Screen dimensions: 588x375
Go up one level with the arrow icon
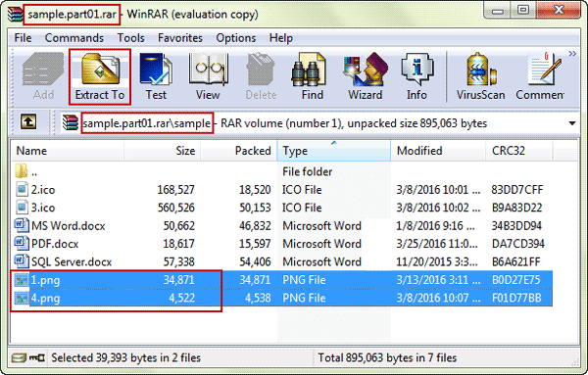[28, 122]
